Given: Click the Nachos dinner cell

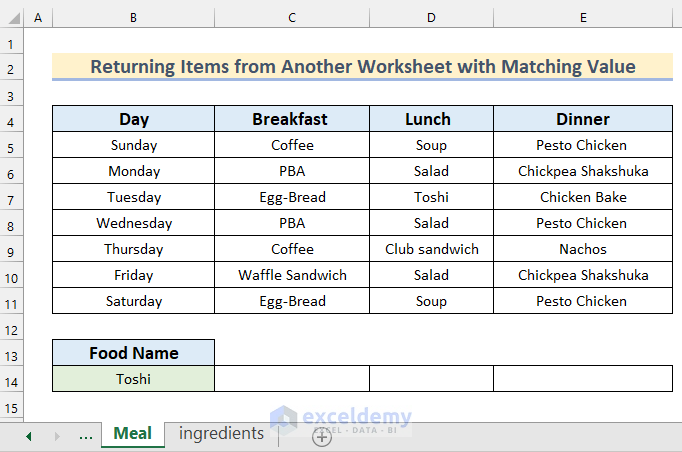Looking at the screenshot, I should click(x=583, y=249).
